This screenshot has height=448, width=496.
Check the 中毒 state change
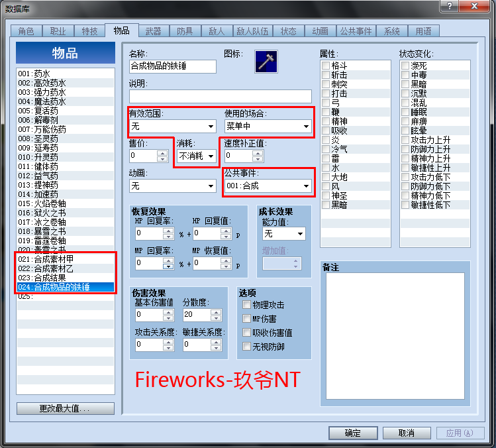click(405, 75)
